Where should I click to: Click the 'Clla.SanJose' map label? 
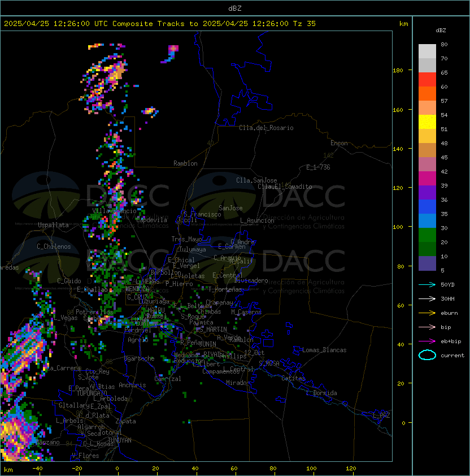256,180
